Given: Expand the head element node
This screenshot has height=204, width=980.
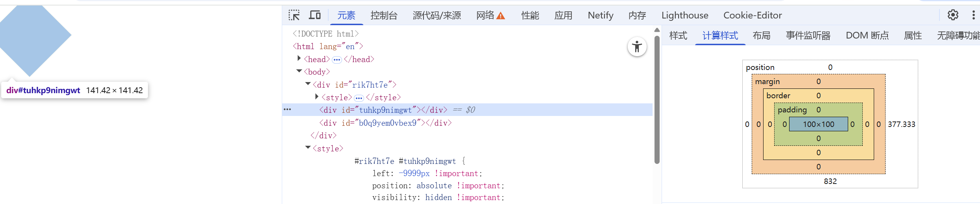Looking at the screenshot, I should click(299, 59).
